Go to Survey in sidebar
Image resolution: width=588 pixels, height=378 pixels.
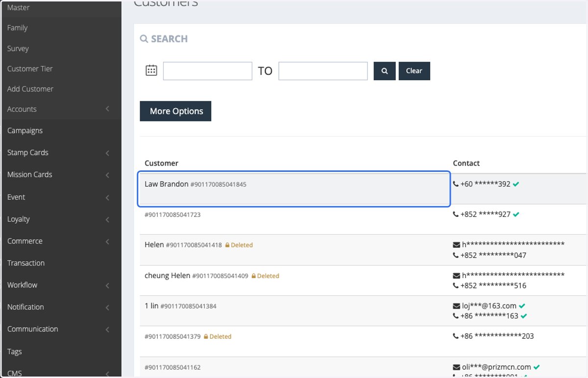click(18, 48)
